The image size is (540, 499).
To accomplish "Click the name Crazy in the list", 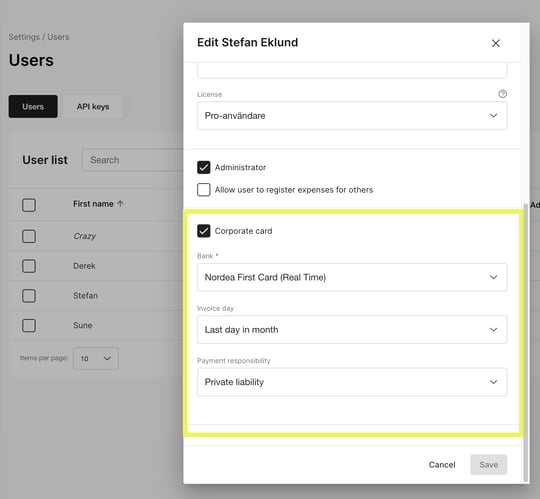I will 84,236.
